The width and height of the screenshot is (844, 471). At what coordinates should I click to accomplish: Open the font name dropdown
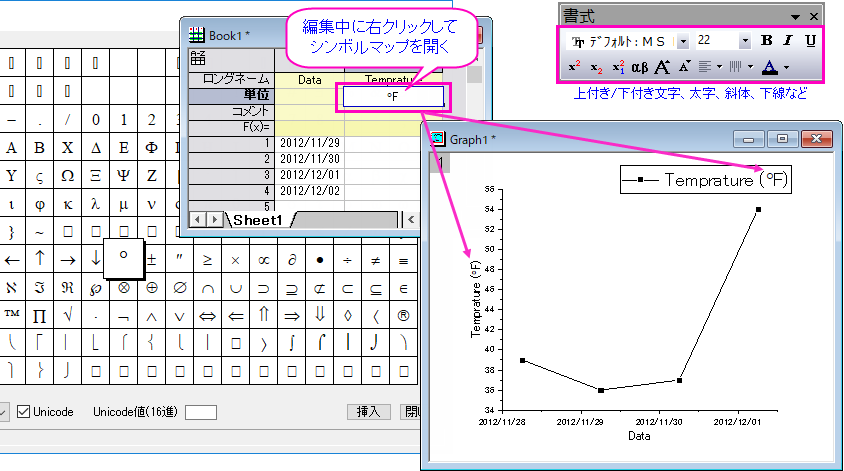click(x=683, y=41)
